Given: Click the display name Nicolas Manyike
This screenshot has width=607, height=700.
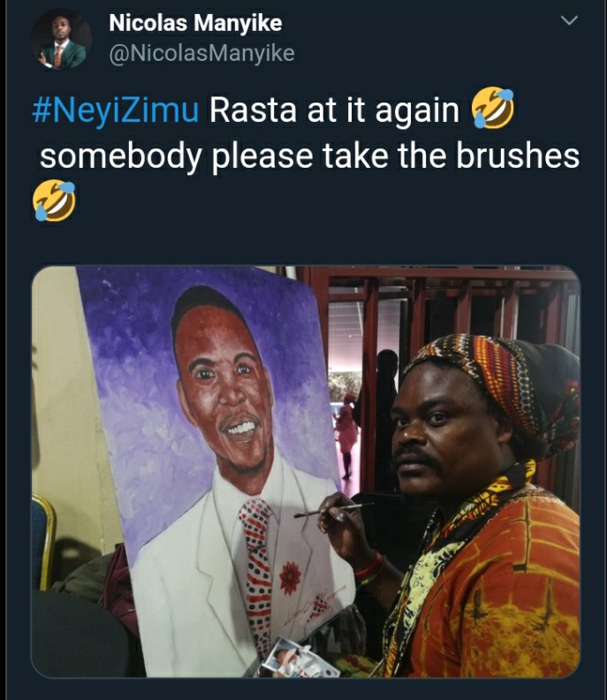Looking at the screenshot, I should [x=195, y=23].
